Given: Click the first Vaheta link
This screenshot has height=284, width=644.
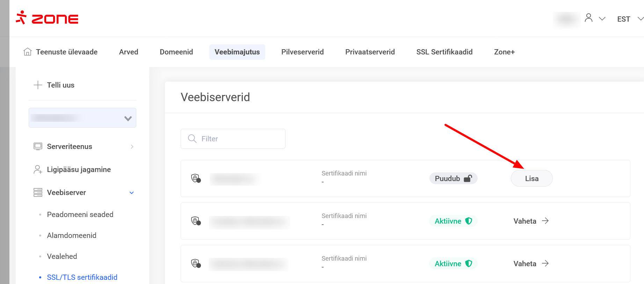Looking at the screenshot, I should (531, 221).
